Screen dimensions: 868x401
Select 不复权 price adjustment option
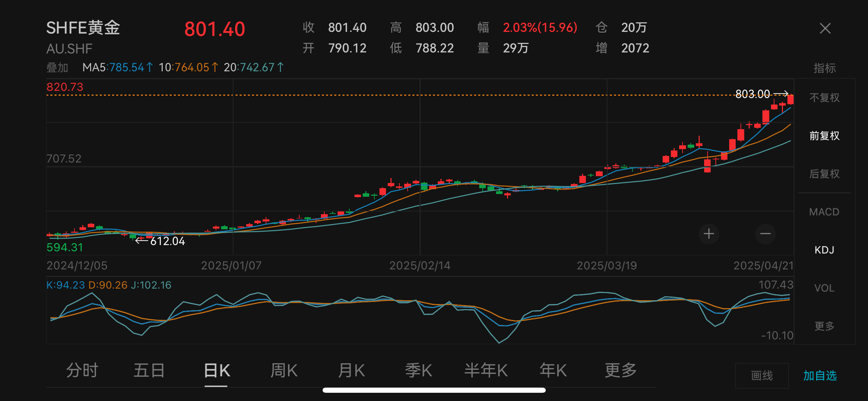click(x=824, y=98)
